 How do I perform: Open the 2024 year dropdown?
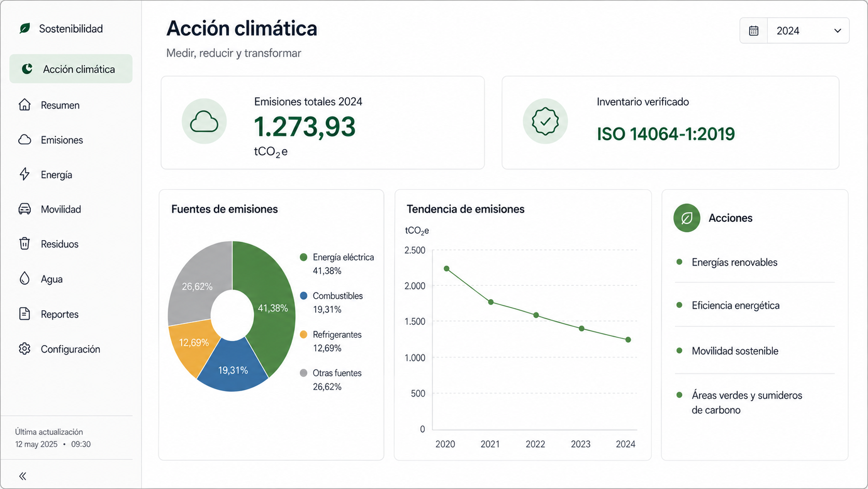point(808,31)
